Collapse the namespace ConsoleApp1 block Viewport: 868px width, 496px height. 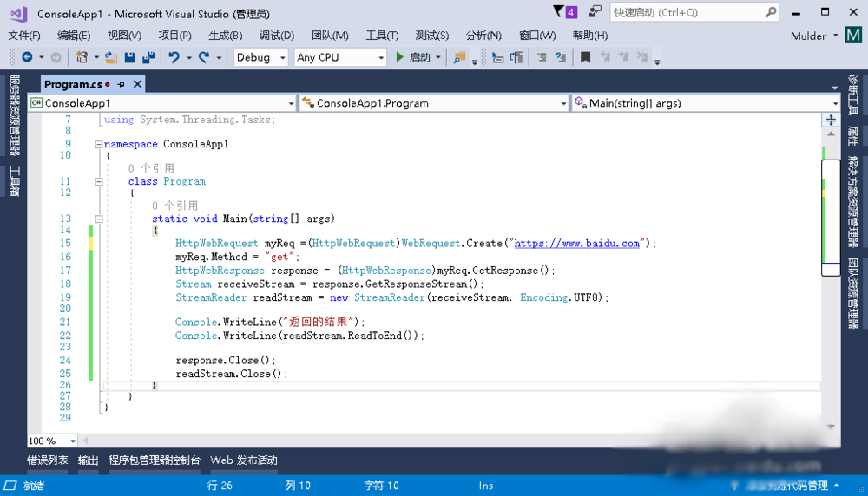pos(99,145)
